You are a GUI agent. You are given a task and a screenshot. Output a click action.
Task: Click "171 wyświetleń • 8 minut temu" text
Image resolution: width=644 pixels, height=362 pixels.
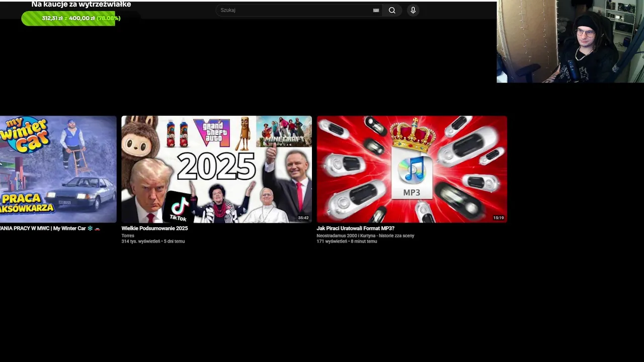coord(347,241)
